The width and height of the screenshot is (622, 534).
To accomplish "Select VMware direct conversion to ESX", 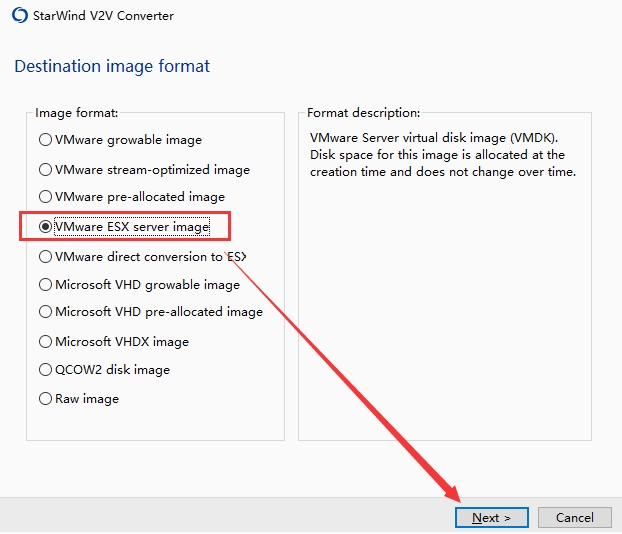I will (x=45, y=256).
